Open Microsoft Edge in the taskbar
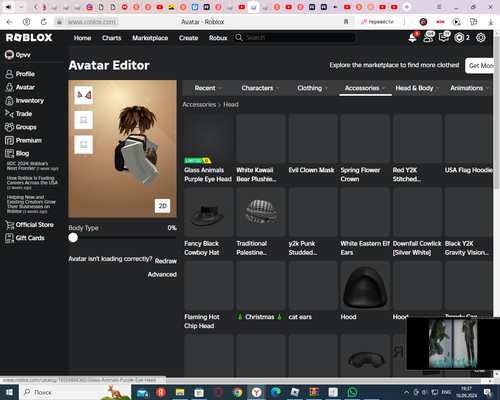 pyautogui.click(x=275, y=392)
